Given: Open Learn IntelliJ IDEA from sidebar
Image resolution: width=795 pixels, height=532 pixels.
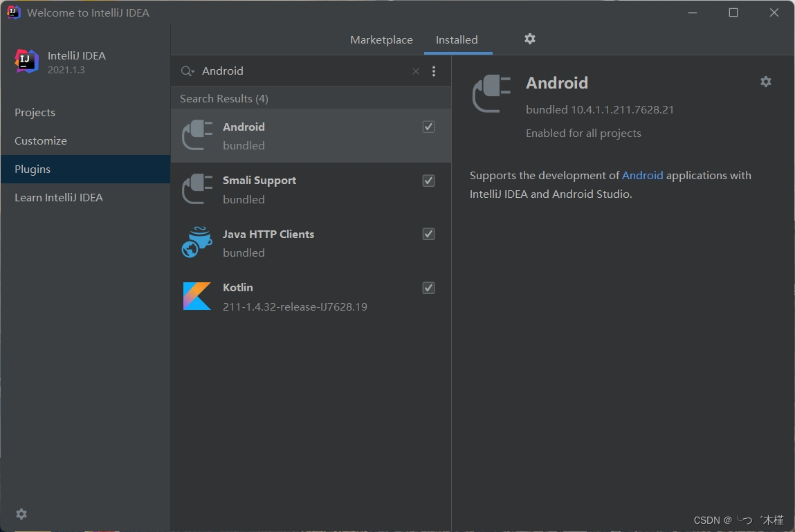Looking at the screenshot, I should 60,197.
